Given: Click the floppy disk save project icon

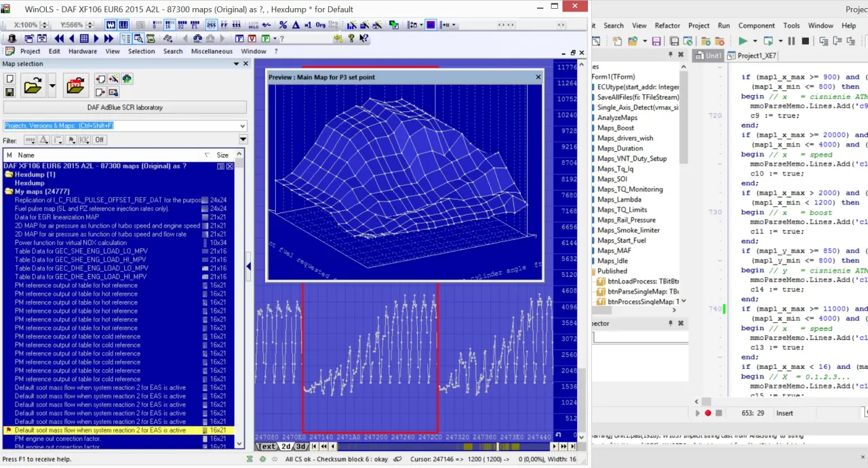Looking at the screenshot, I should (x=9, y=92).
